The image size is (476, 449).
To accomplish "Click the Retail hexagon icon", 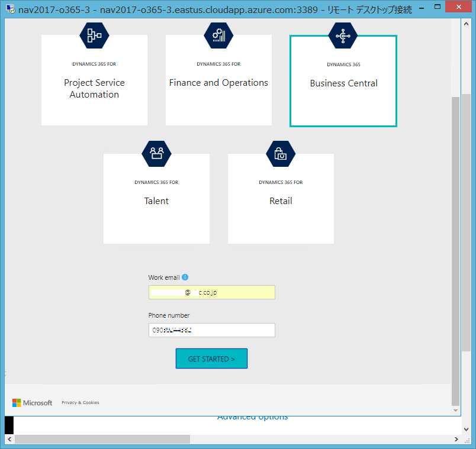I will coord(281,153).
